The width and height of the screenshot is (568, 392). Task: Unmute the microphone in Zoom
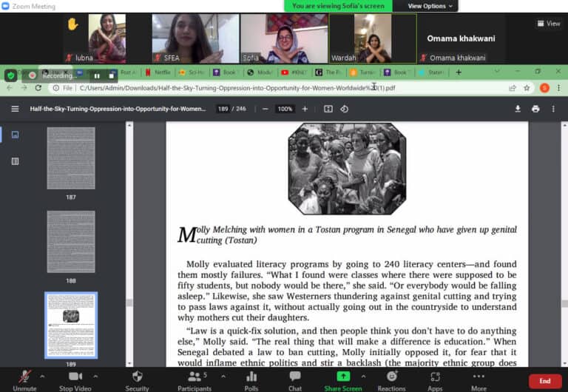tap(24, 377)
